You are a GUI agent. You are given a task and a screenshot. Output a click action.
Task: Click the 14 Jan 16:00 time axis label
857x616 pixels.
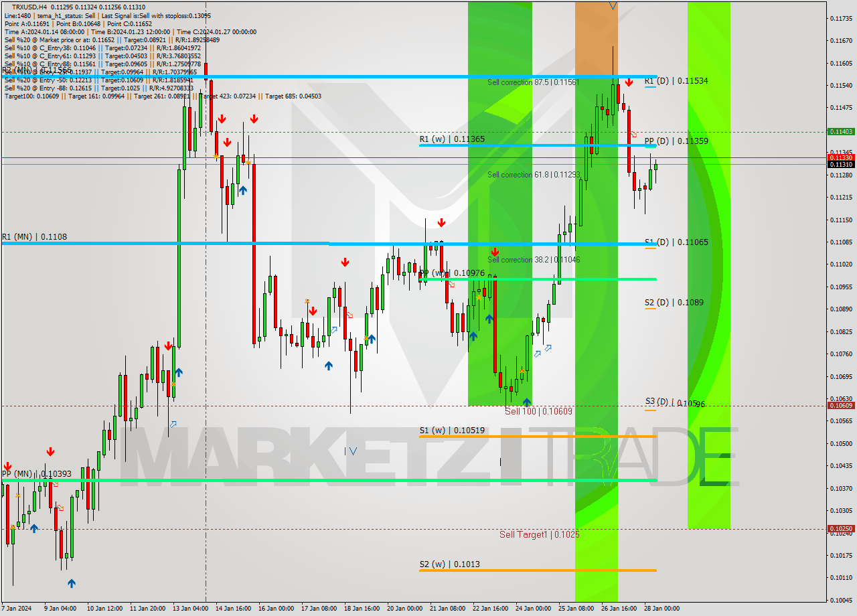(233, 609)
